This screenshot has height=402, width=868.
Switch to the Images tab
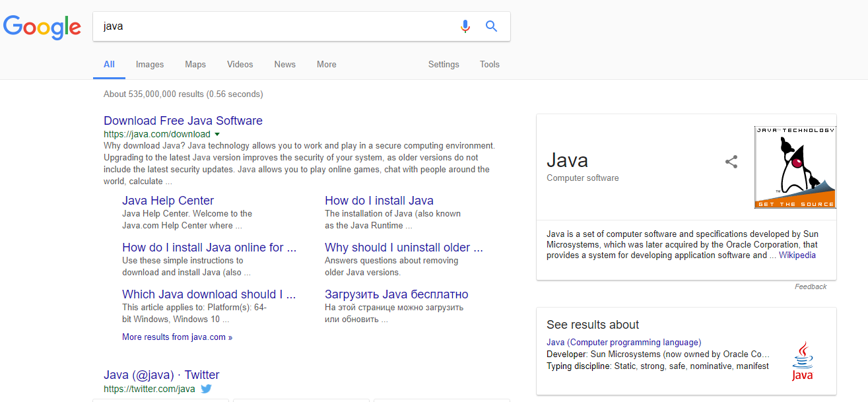tap(150, 65)
